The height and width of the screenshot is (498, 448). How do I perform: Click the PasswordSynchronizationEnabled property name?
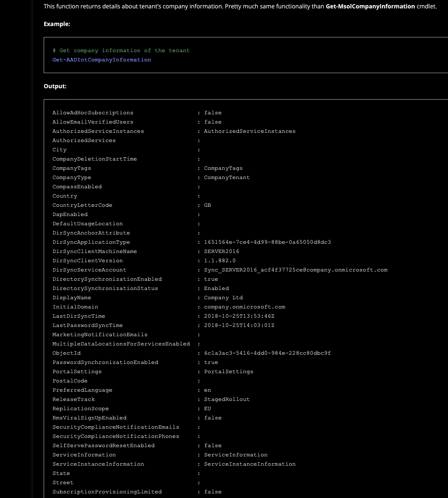105,362
